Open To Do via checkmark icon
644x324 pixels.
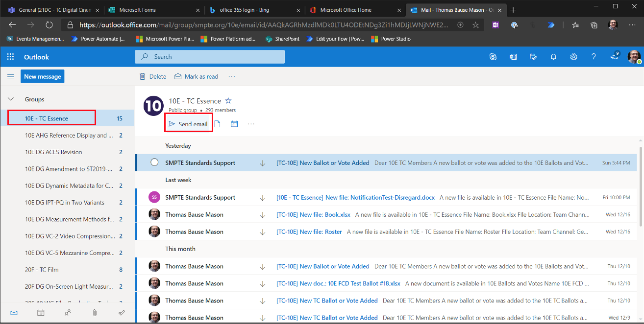coord(122,312)
